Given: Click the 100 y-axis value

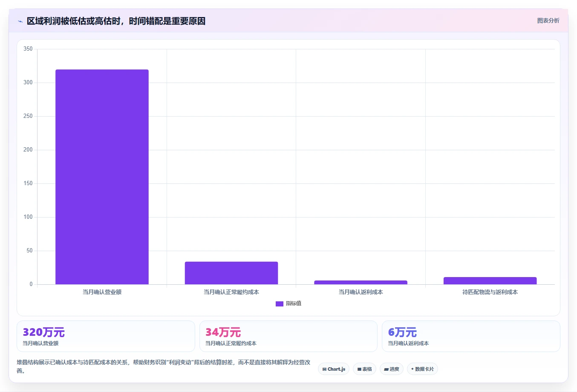Looking at the screenshot, I should pos(28,217).
